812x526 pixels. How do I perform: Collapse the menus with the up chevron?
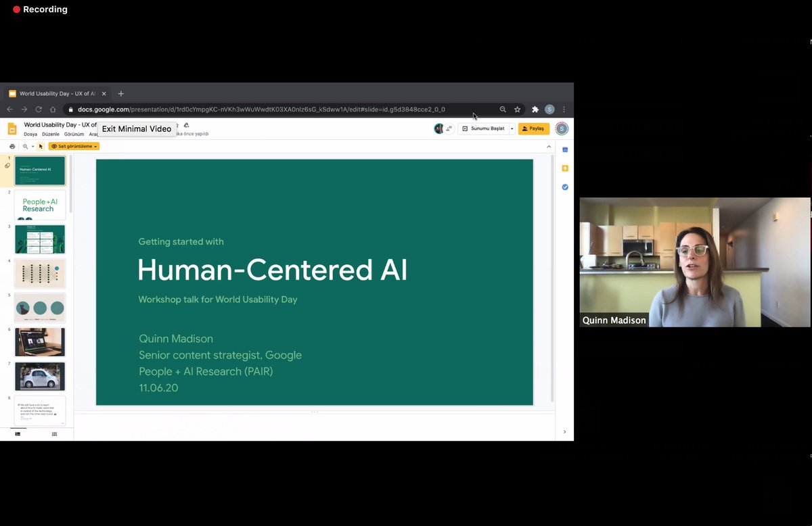549,147
